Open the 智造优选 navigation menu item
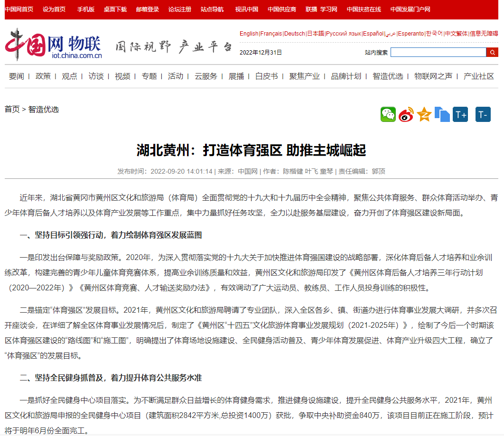This screenshot has height=436, width=504. (388, 76)
